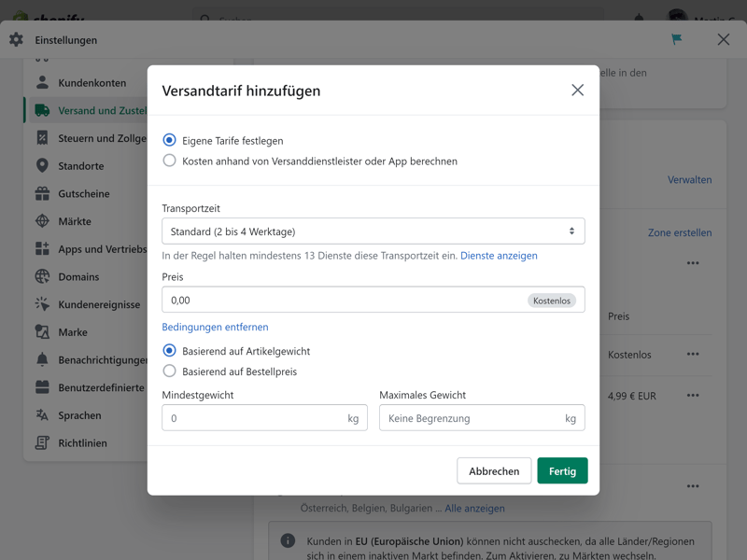
Task: Click the Kundenereignisse cursor icon
Action: (42, 304)
